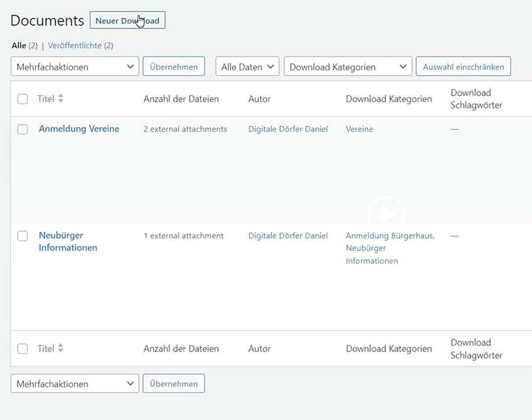Filter by the Vereine category link

359,129
